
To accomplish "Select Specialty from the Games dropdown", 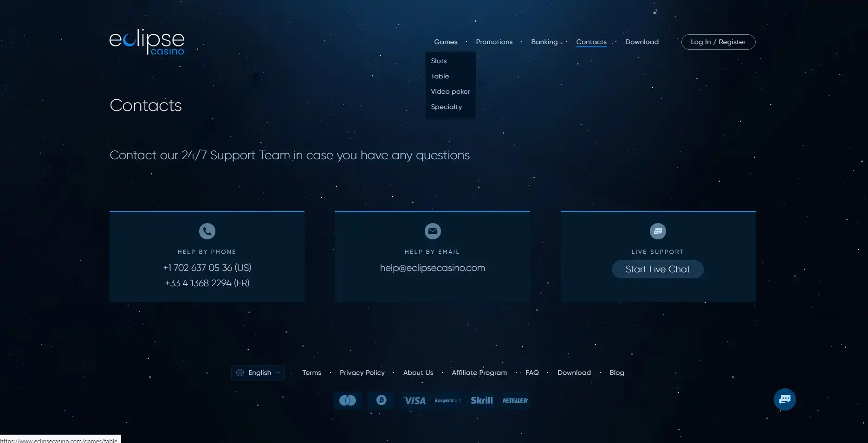I will coord(446,107).
